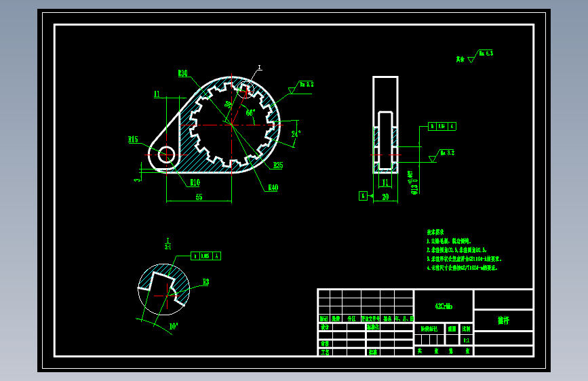
Task: Select the R15 radius label
Action: coord(133,140)
